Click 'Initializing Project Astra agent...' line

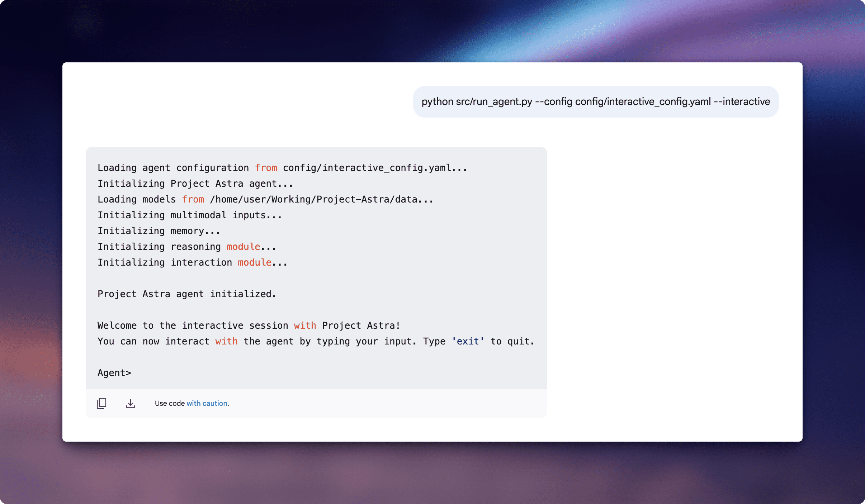(x=195, y=184)
